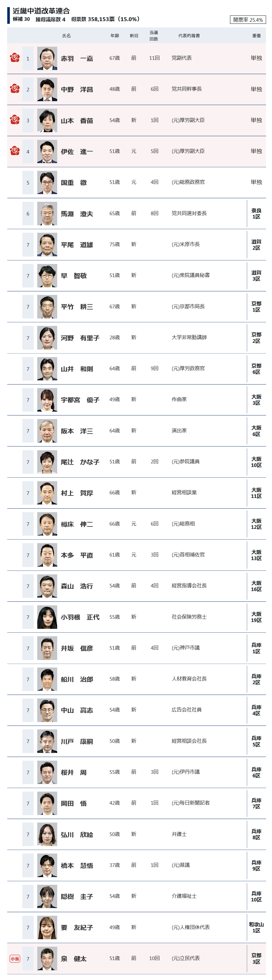Click the 大阪19区 district label

257,617
